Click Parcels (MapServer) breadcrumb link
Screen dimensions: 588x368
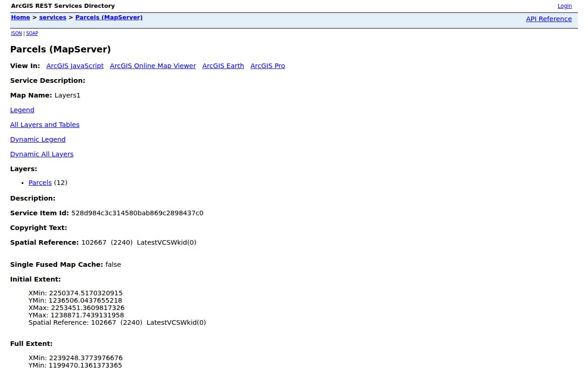(109, 17)
